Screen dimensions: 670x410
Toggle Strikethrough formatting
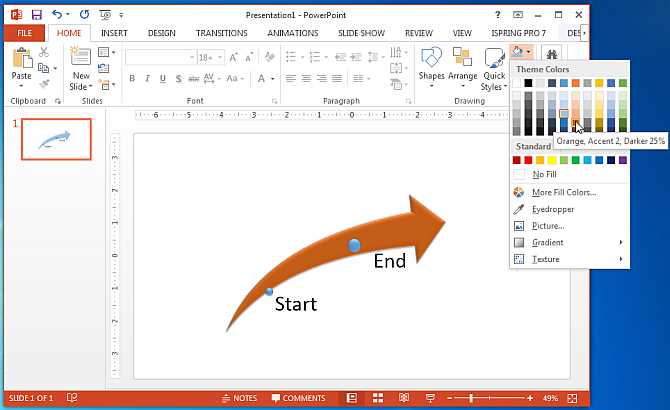point(194,79)
